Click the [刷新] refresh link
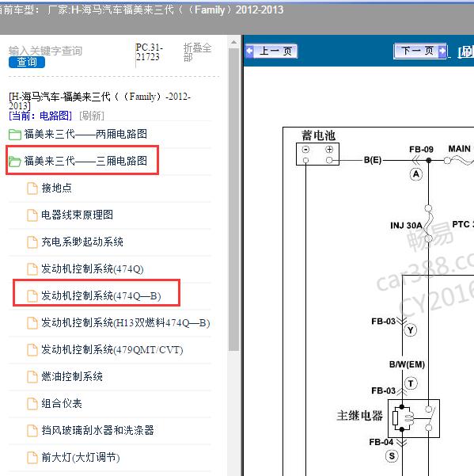Image resolution: width=474 pixels, height=476 pixels. [x=92, y=116]
